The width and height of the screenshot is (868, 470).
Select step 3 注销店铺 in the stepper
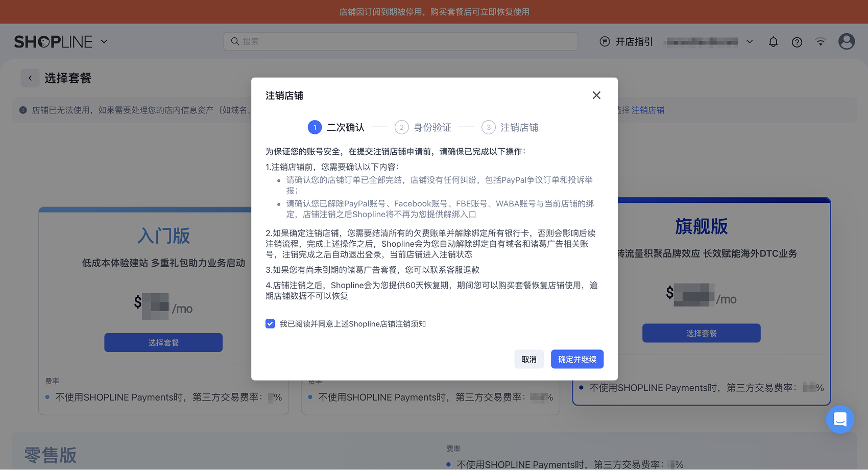coord(510,127)
